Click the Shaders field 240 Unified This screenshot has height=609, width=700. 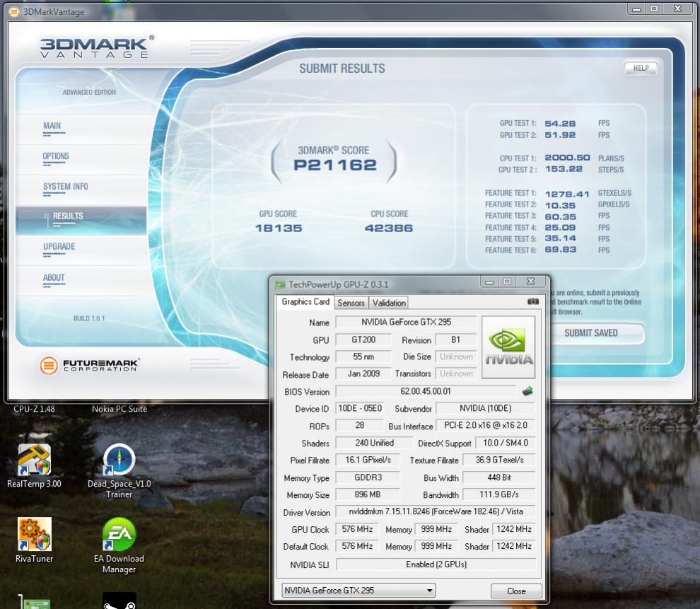point(374,443)
